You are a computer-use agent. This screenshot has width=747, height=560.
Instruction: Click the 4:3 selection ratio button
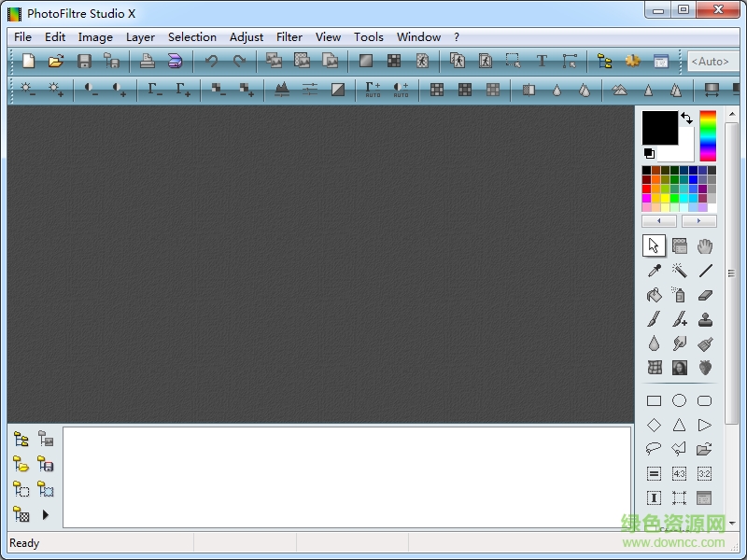[x=679, y=473]
